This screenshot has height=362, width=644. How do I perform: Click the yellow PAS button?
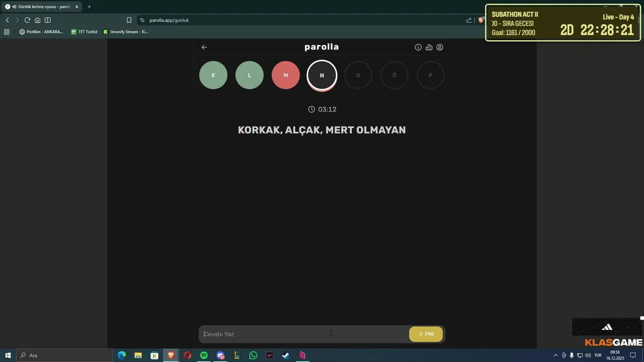pyautogui.click(x=426, y=334)
